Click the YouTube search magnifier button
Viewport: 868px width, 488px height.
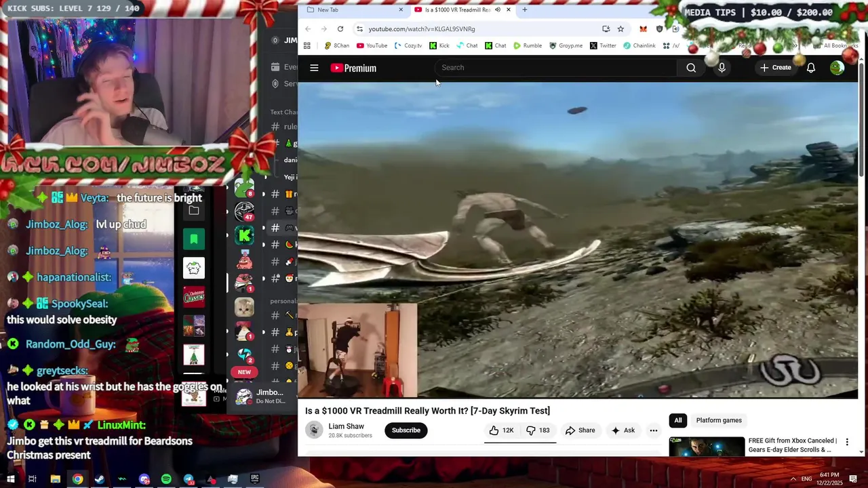click(691, 68)
